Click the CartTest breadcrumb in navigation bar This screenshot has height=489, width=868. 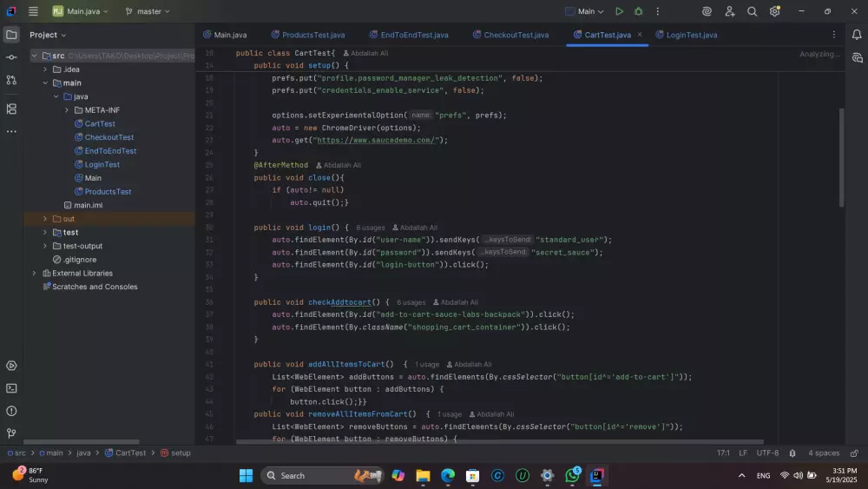pos(125,453)
